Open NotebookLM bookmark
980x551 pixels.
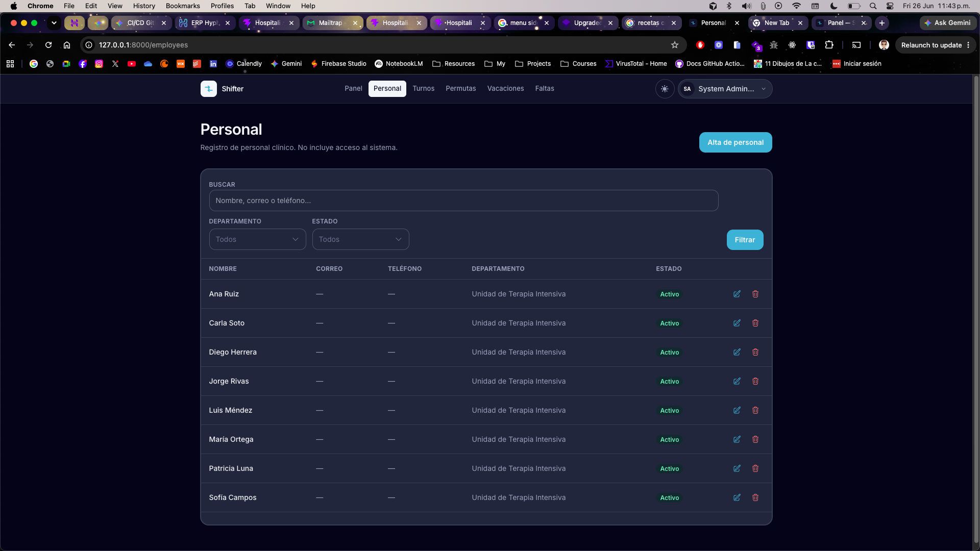click(399, 64)
